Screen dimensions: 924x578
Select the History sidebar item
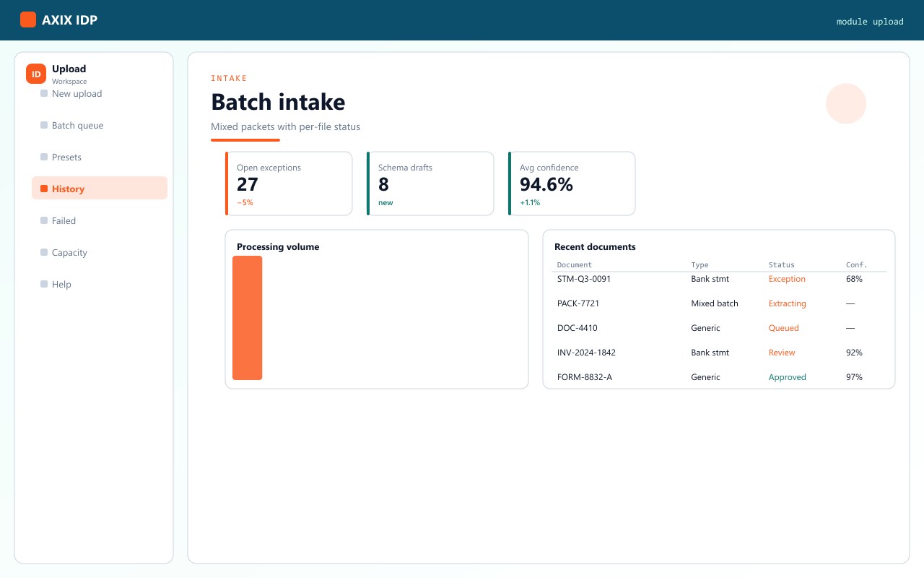click(x=100, y=188)
